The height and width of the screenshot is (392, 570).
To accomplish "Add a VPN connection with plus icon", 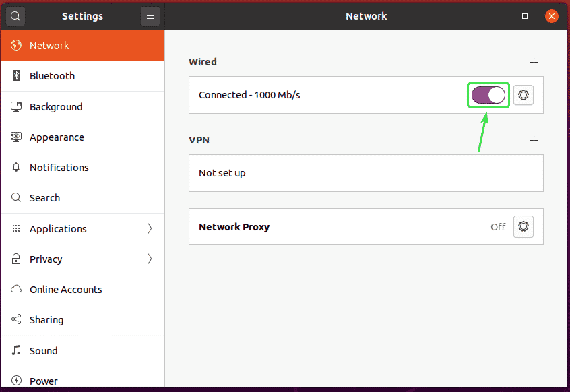I will pos(534,141).
